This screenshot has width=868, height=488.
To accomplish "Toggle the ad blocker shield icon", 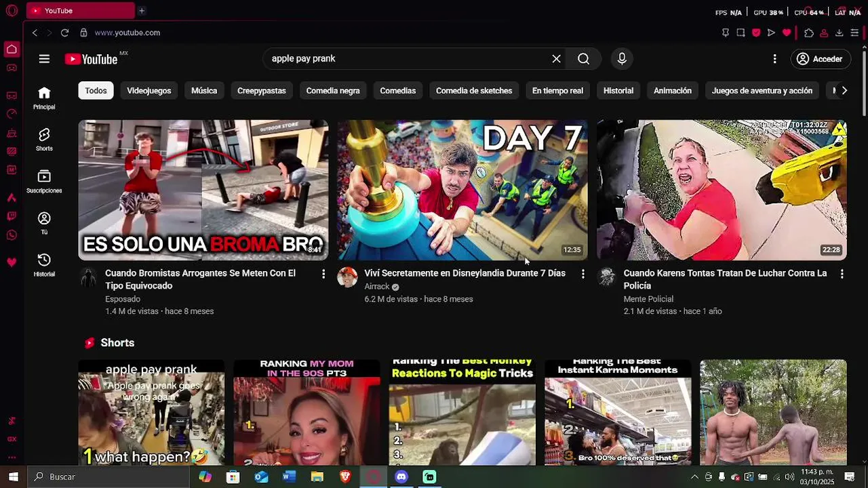I will (756, 33).
